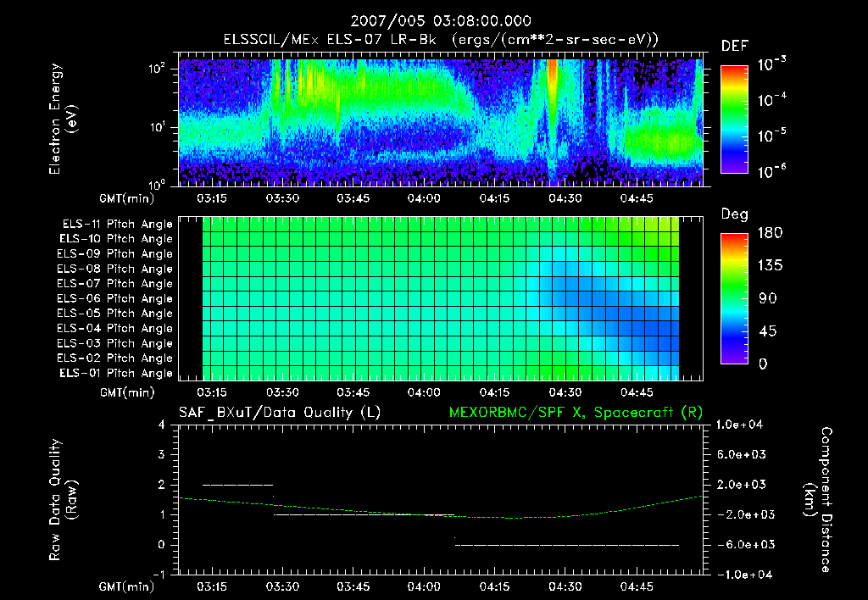Click the 1.0e+04 right axis value
The width and height of the screenshot is (868, 600).
click(x=739, y=425)
